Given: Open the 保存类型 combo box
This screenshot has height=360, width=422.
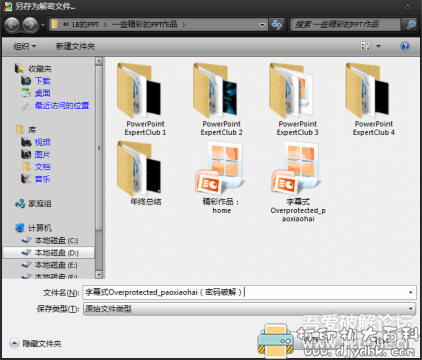Looking at the screenshot, I should point(249,309).
